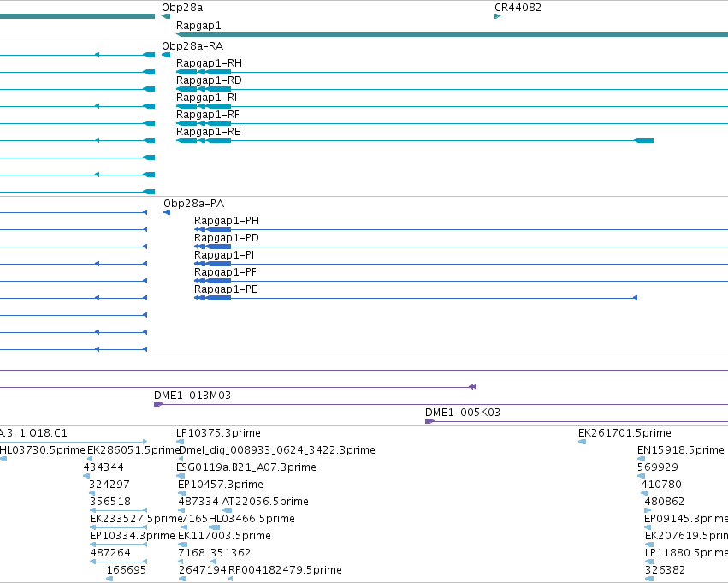Select EP10334.3prime EST label

[133, 536]
